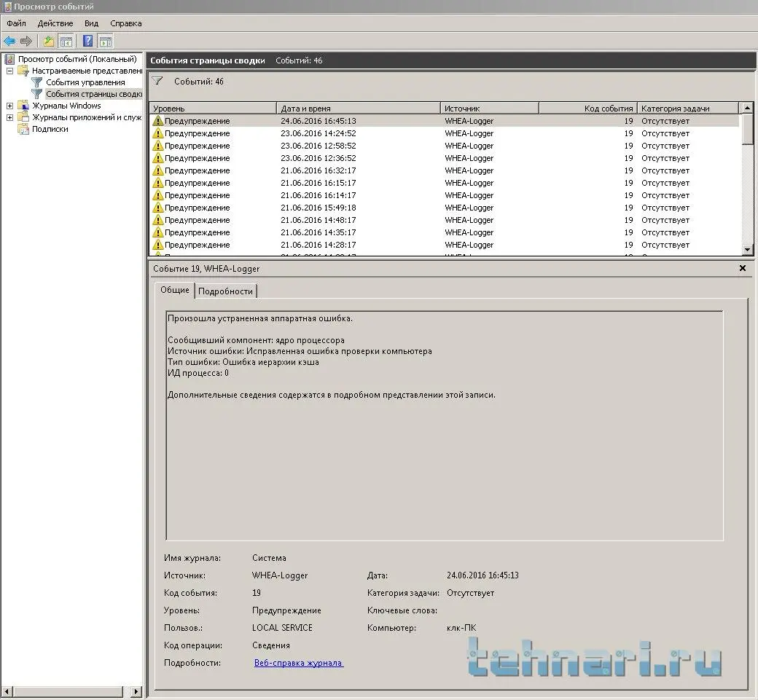Toggle the console tree pane toolbar icon

click(66, 41)
